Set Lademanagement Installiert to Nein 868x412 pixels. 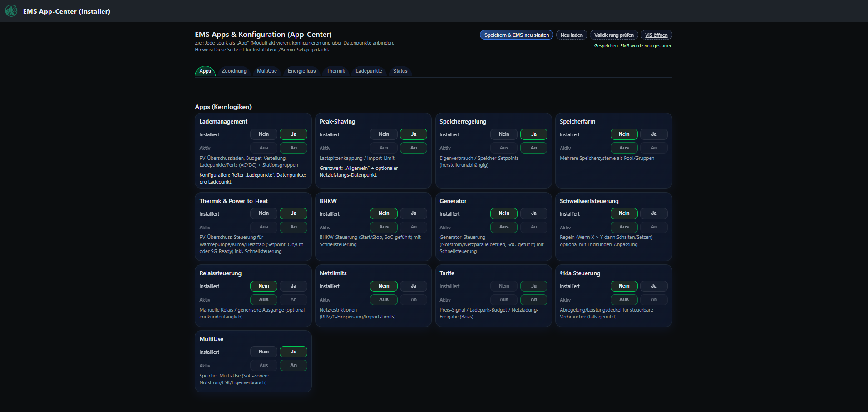(x=264, y=134)
